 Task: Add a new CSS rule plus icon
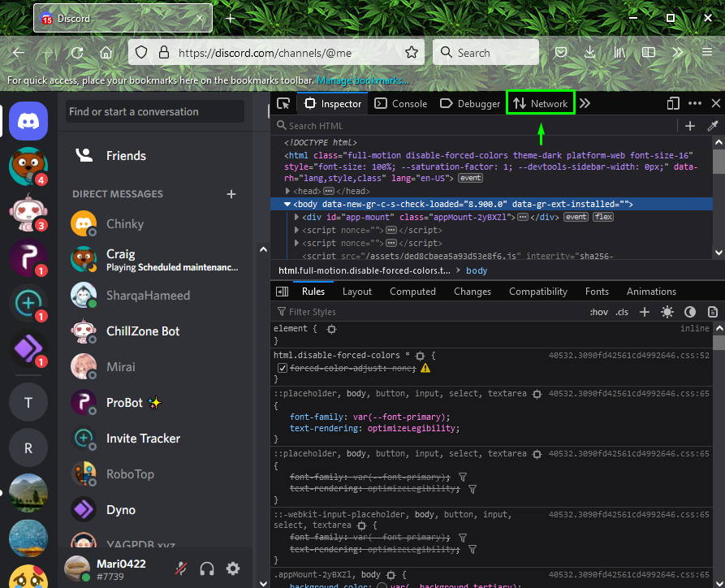pyautogui.click(x=645, y=312)
